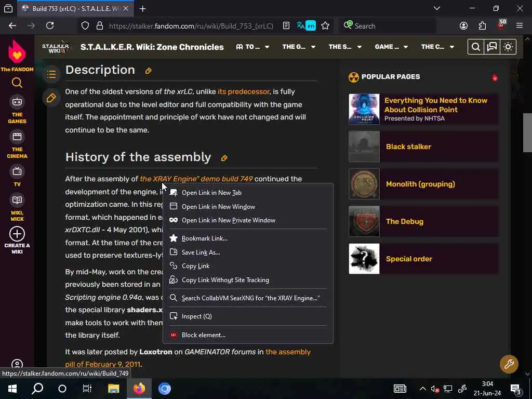Open the extensions puzzle icon

click(482, 26)
